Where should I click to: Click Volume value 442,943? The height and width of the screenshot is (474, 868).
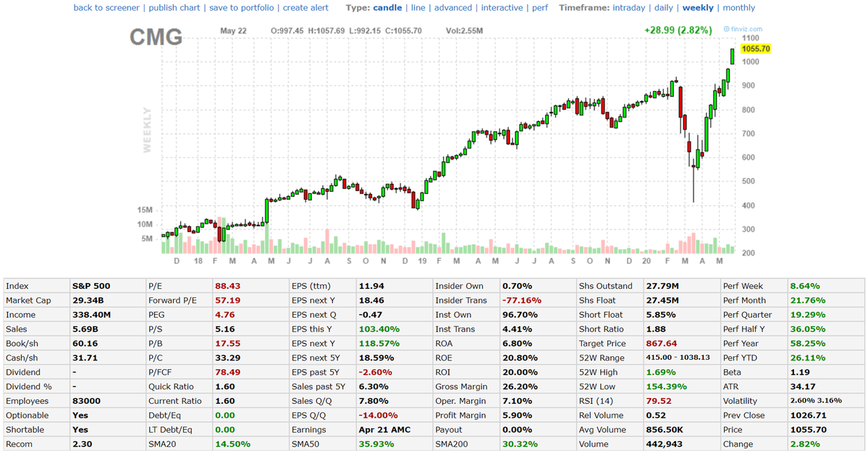coord(664,444)
